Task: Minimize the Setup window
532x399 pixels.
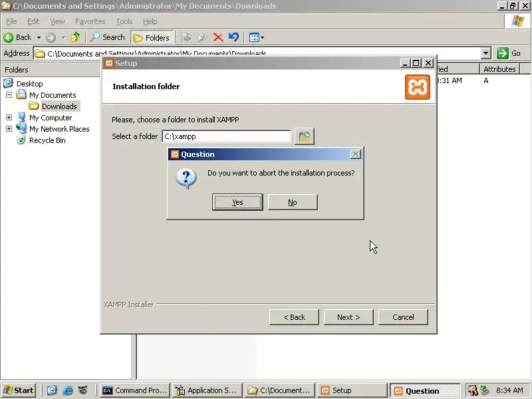Action: tap(404, 63)
